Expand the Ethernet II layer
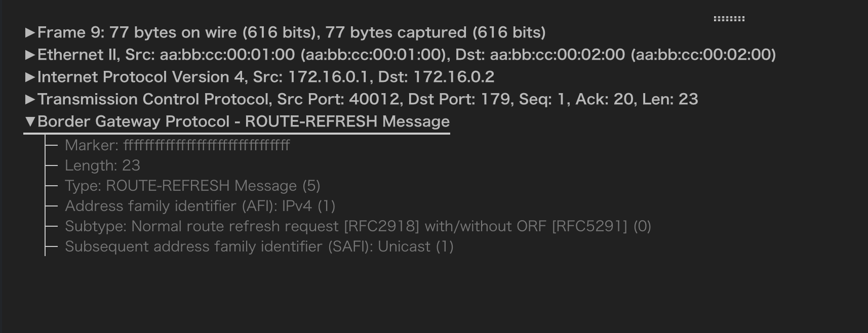The height and width of the screenshot is (333, 868). click(x=30, y=55)
